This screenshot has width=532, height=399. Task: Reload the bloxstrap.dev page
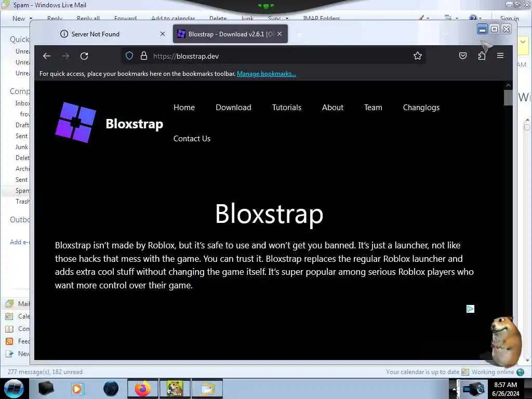84,56
